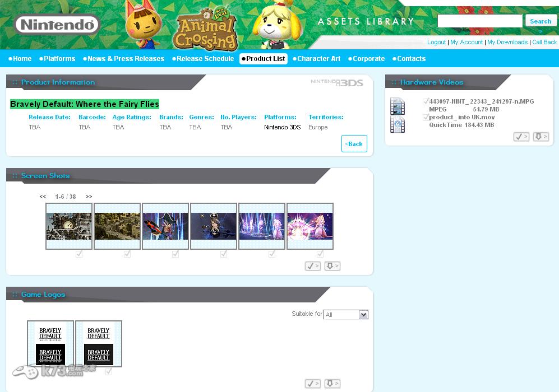
Task: Click the Nintendo logo
Action: (x=57, y=25)
